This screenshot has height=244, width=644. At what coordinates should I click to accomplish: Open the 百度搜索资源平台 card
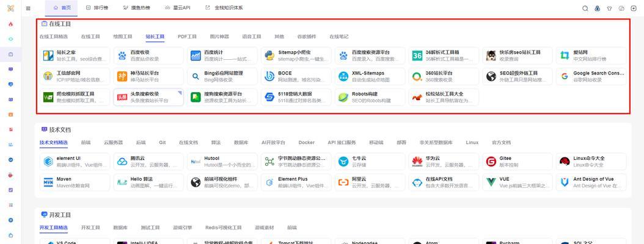[x=370, y=56]
